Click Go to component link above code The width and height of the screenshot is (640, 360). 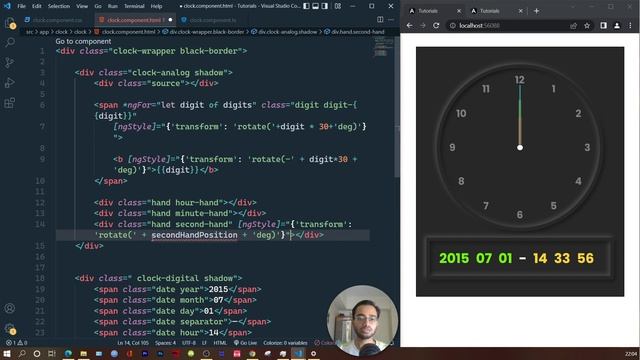pos(83,41)
